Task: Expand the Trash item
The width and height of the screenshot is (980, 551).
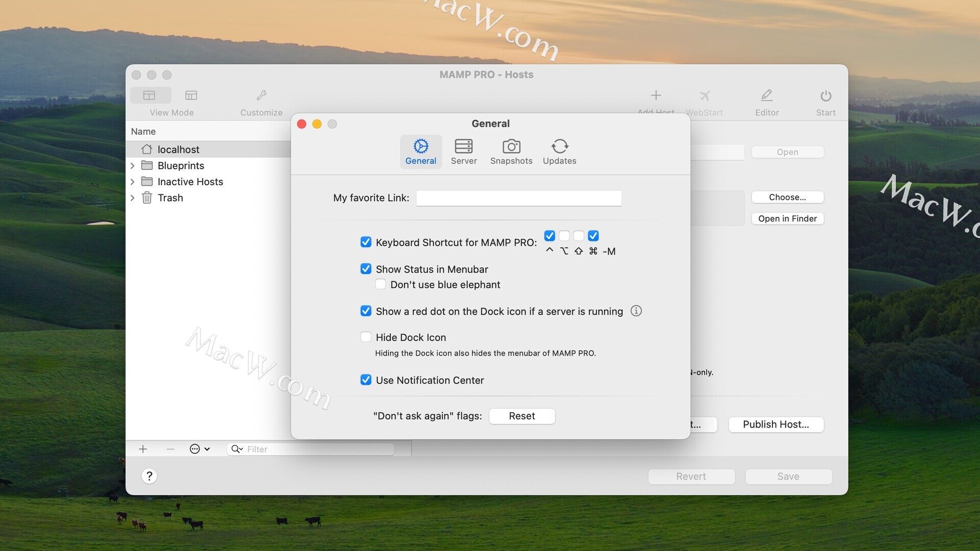Action: pyautogui.click(x=133, y=198)
